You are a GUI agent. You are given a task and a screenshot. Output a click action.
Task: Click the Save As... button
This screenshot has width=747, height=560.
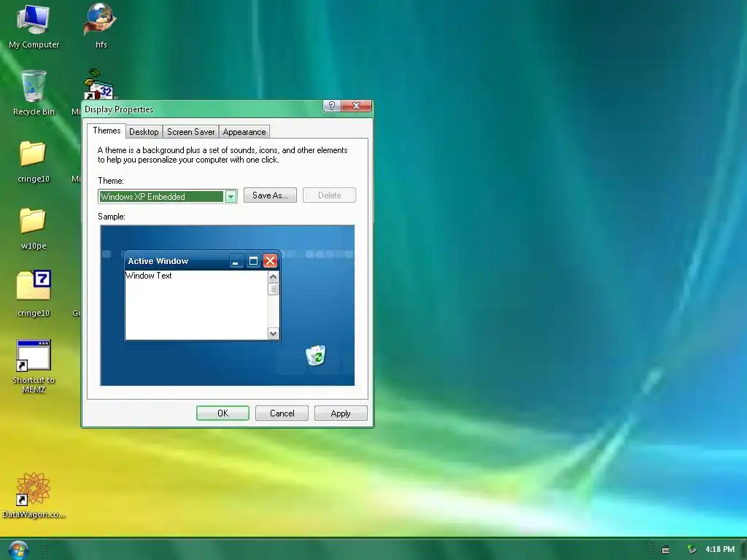270,195
